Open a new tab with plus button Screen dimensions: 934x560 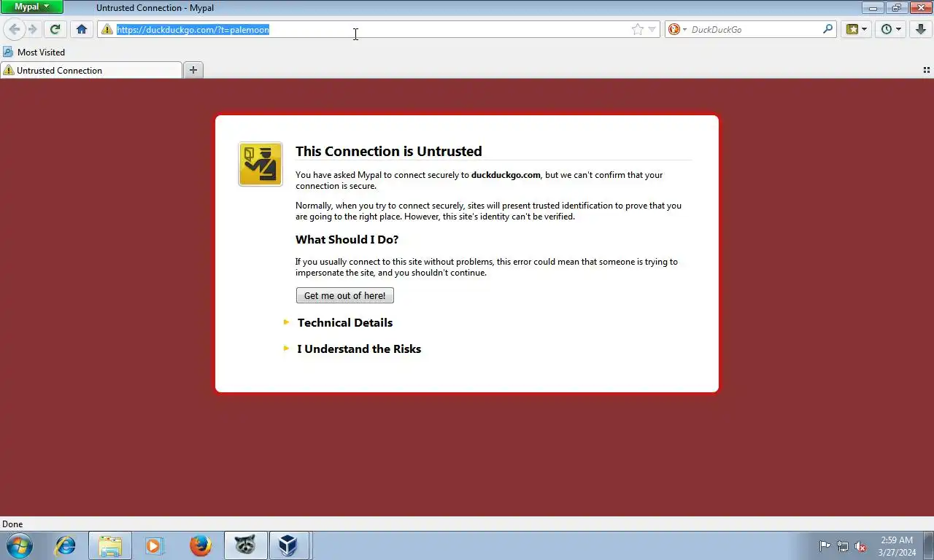tap(193, 70)
